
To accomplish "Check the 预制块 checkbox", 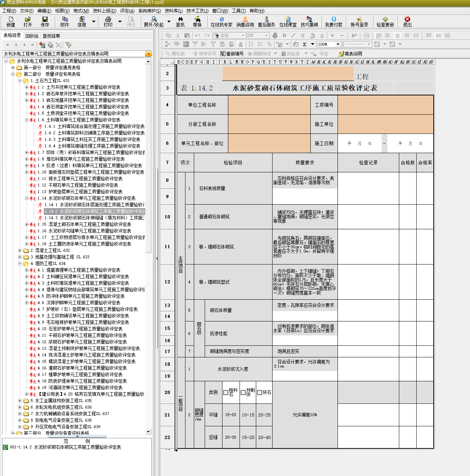I will tap(243, 393).
